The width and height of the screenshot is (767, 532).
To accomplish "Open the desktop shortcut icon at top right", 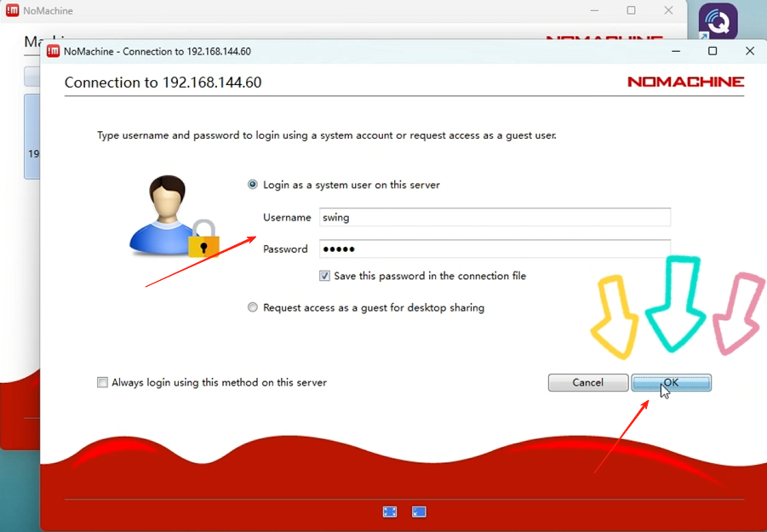I will tap(718, 21).
